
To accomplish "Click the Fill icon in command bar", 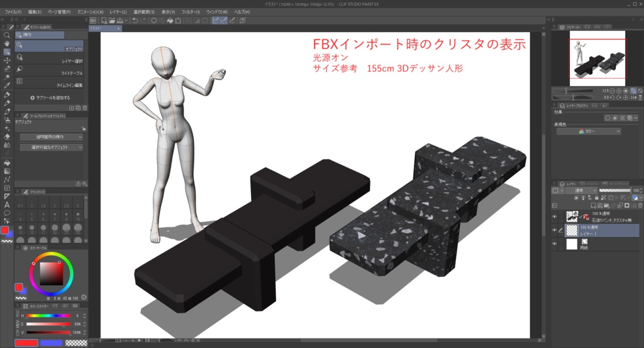I will (x=170, y=20).
